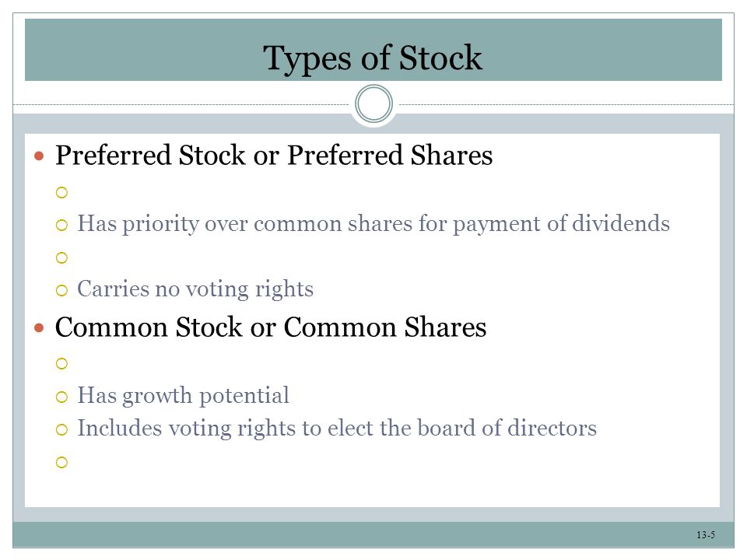
Task: Click the circular ornament below the title
Action: pos(373,103)
